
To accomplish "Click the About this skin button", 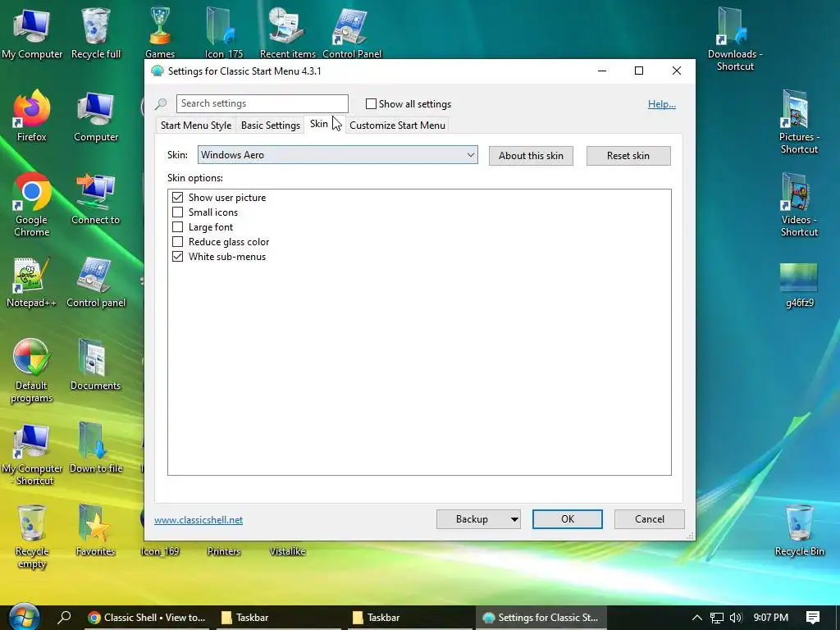I will (x=531, y=156).
